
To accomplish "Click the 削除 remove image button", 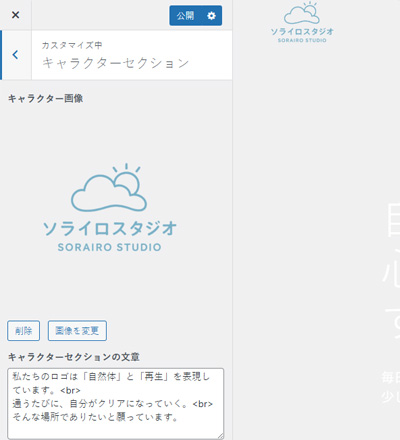I will click(24, 331).
